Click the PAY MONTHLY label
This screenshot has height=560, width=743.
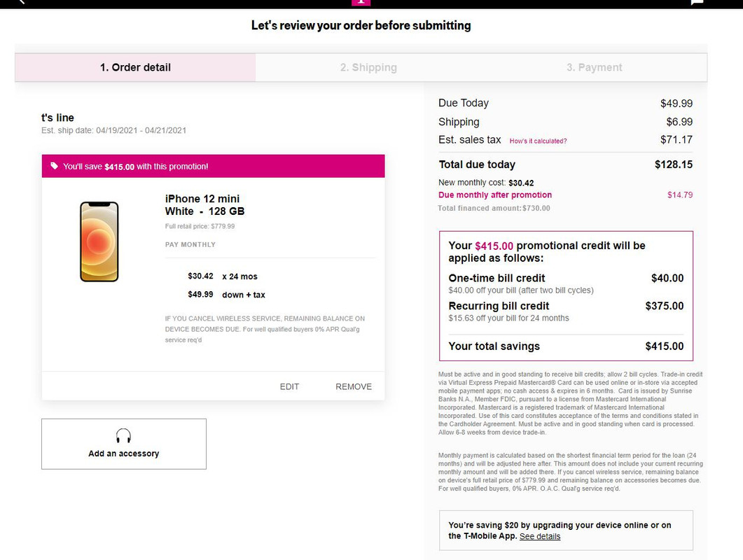click(x=190, y=244)
